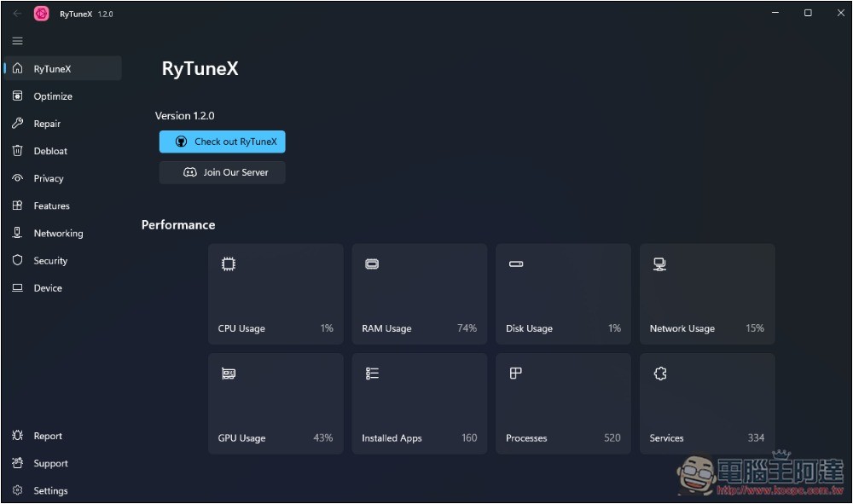
Task: Click the Security shield icon
Action: pos(17,260)
